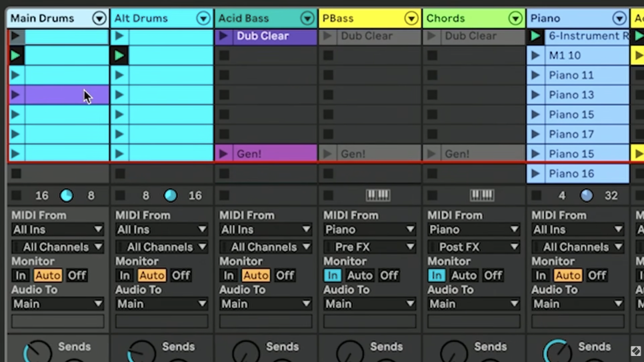The width and height of the screenshot is (644, 362).
Task: Click the Piano clip progress pie indicator
Action: tap(587, 195)
